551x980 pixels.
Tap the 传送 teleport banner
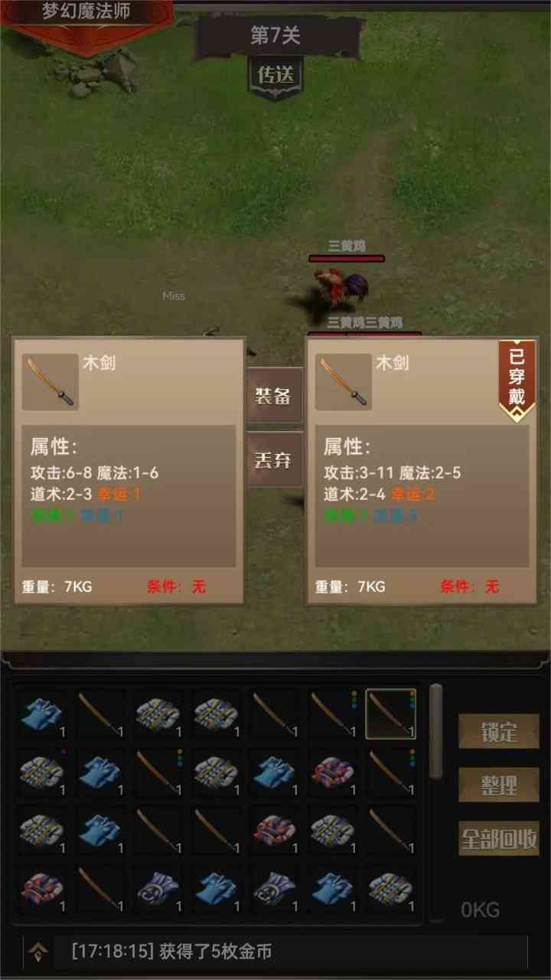(275, 76)
